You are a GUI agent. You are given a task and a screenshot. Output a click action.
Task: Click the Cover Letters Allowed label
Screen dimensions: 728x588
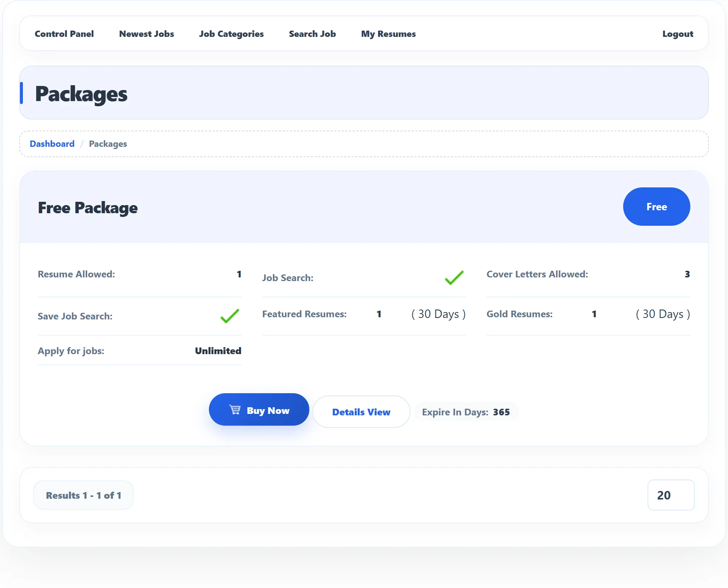coord(537,274)
